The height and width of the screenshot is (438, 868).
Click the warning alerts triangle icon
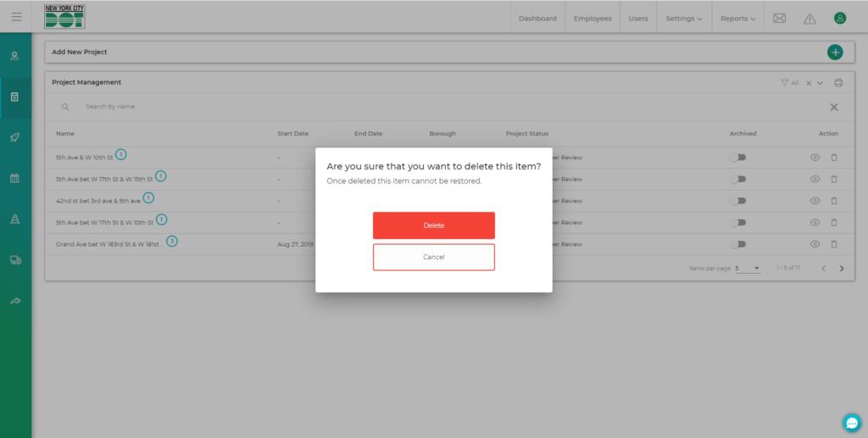tap(810, 18)
